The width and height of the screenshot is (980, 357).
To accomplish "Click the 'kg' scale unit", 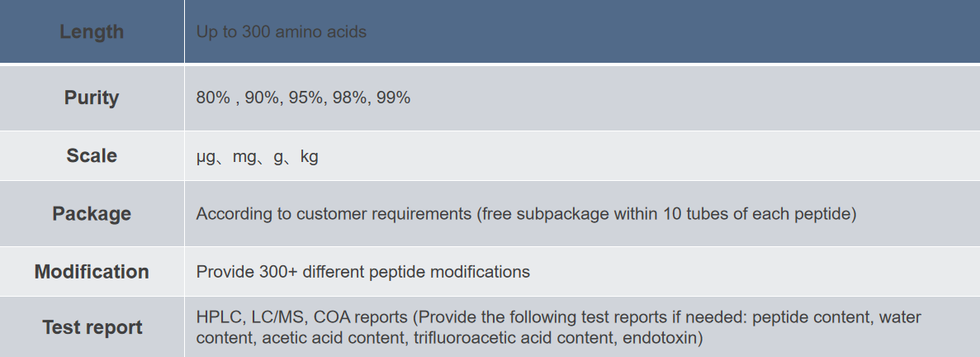I will click(310, 156).
